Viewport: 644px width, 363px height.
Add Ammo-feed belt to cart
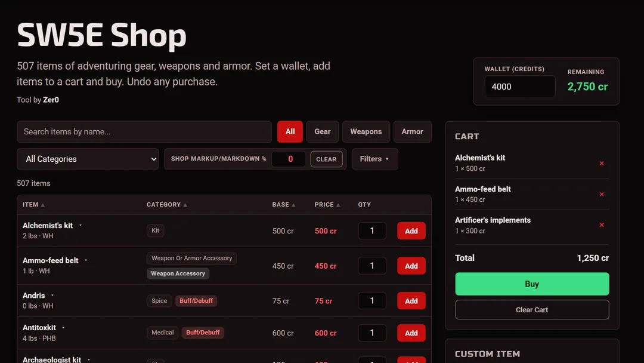[x=411, y=266]
